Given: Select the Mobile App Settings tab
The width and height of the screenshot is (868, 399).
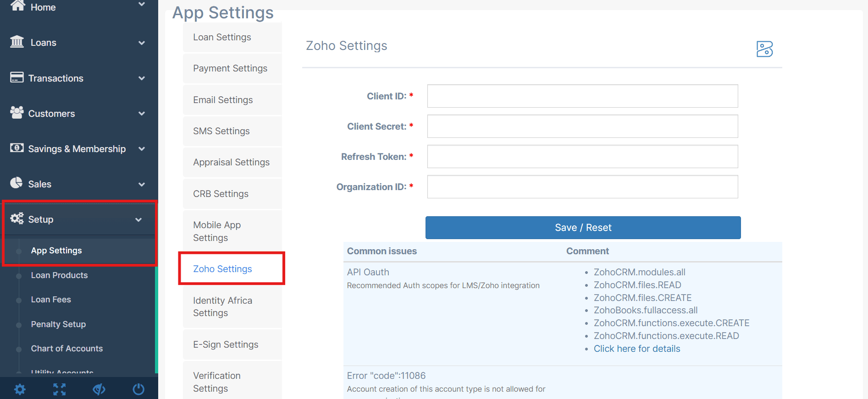Looking at the screenshot, I should point(232,231).
